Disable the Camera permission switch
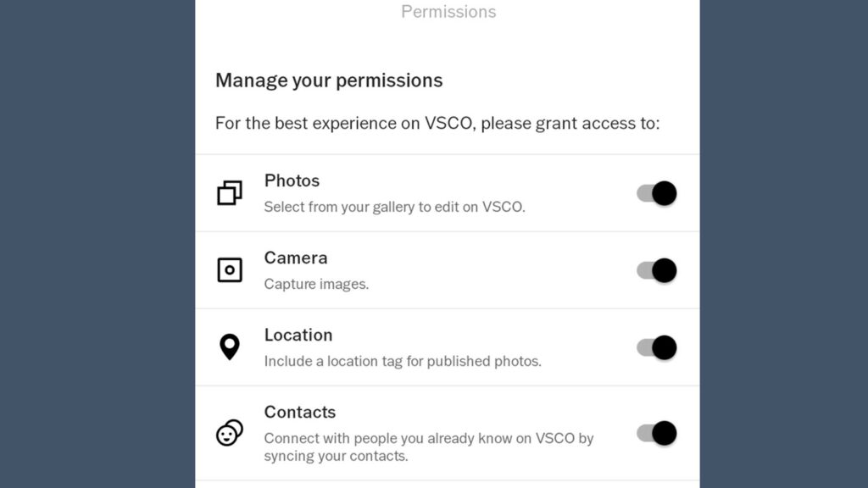 (657, 270)
